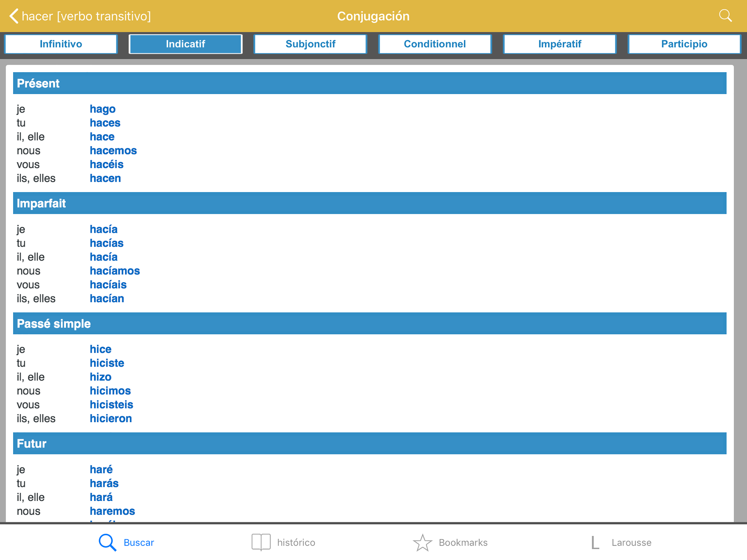Image resolution: width=747 pixels, height=560 pixels.
Task: Tap the word haces
Action: [105, 123]
